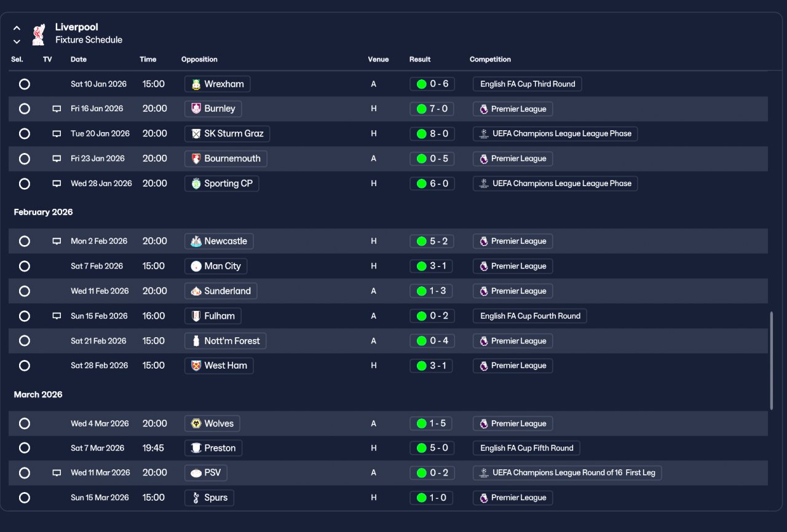The height and width of the screenshot is (532, 787).
Task: Open English FA Cup Third Round competition
Action: click(x=528, y=84)
